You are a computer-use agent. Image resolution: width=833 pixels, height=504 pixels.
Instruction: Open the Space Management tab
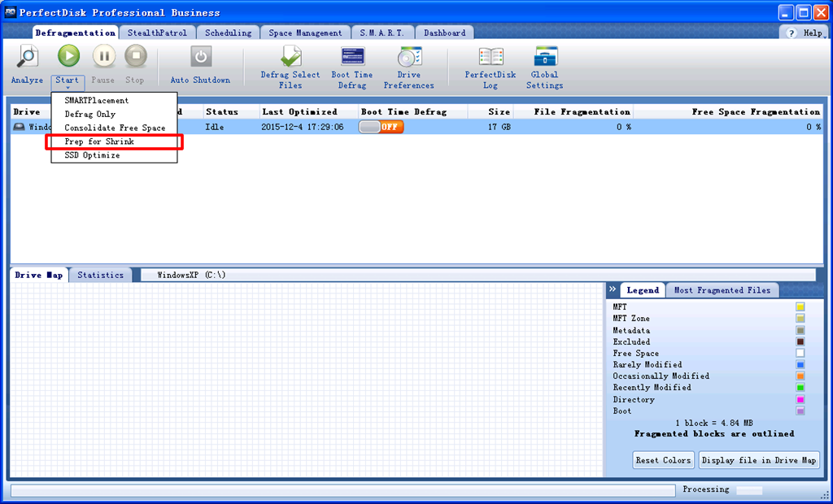pos(306,33)
